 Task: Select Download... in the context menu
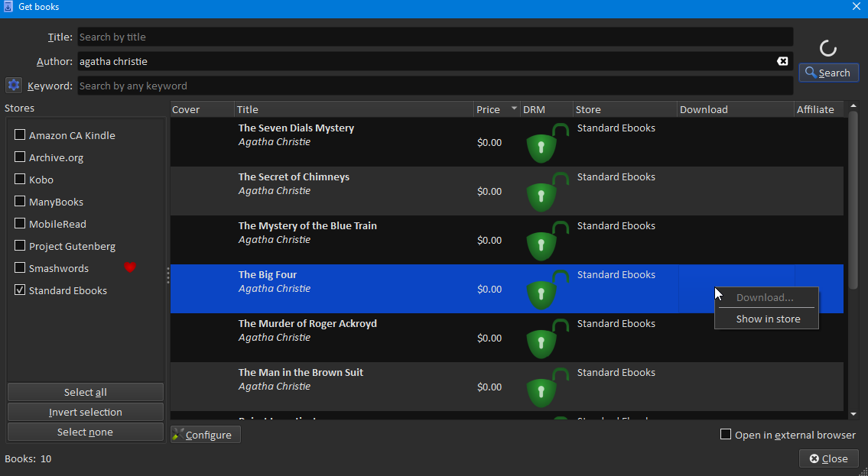(x=765, y=297)
